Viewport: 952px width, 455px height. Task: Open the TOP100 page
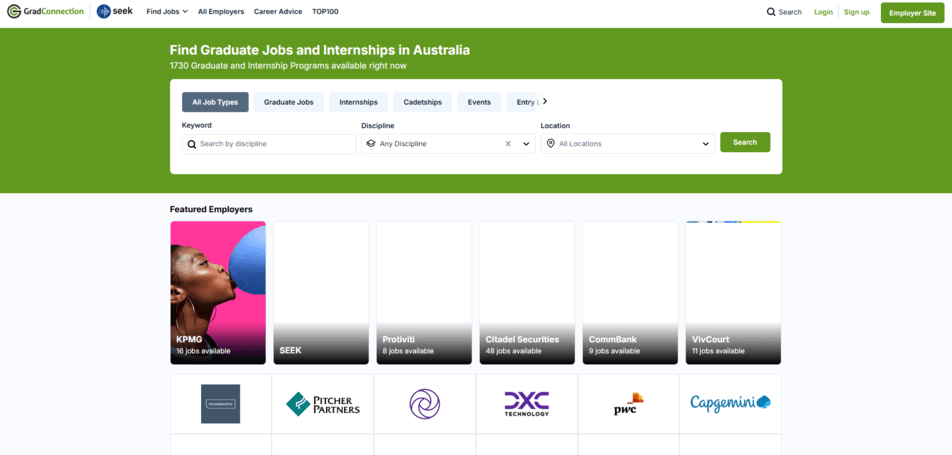(325, 12)
